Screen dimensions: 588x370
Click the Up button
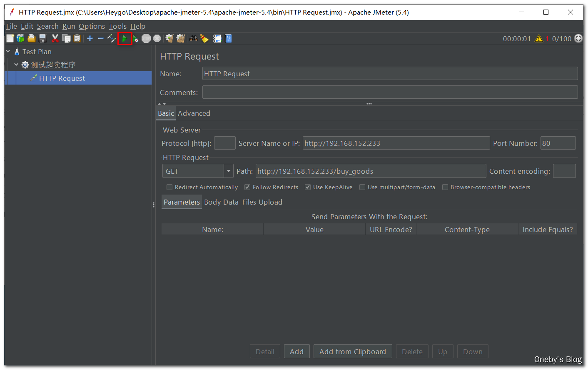coord(443,351)
